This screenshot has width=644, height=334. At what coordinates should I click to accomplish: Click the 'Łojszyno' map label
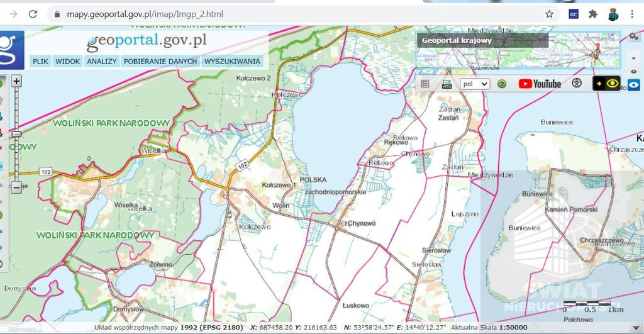(465, 214)
